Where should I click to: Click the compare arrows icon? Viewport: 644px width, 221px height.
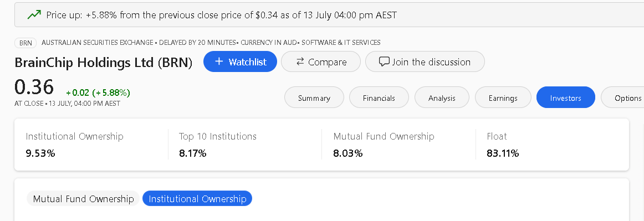[300, 61]
